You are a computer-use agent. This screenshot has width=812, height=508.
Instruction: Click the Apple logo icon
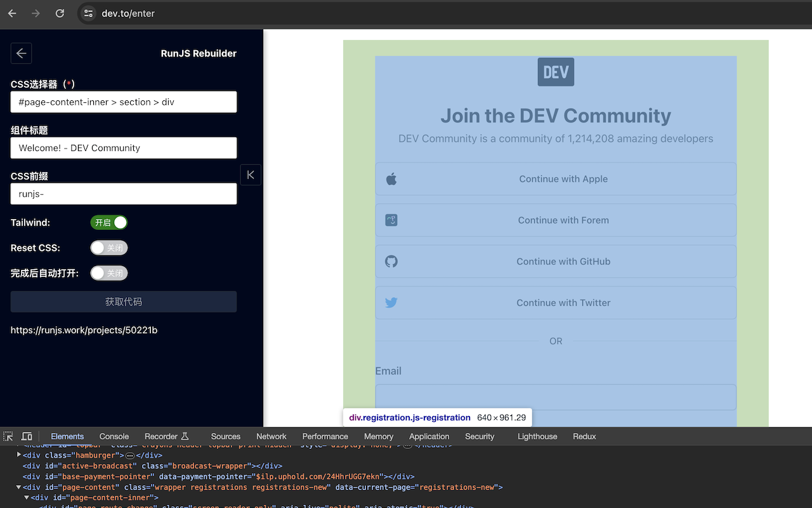pos(391,179)
